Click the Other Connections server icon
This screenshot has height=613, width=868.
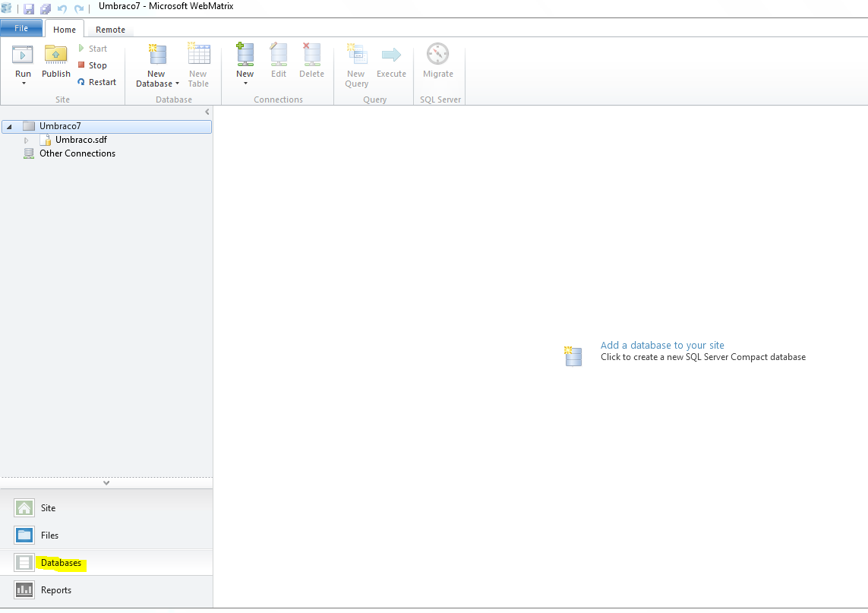point(28,154)
